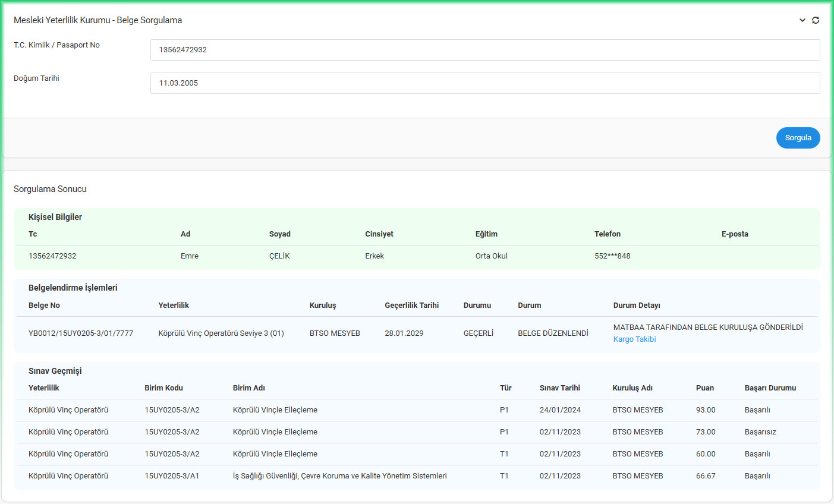Click the Belge No YB0012/15UY0205-3/01/7777 cell
This screenshot has height=504, width=834.
tap(81, 333)
